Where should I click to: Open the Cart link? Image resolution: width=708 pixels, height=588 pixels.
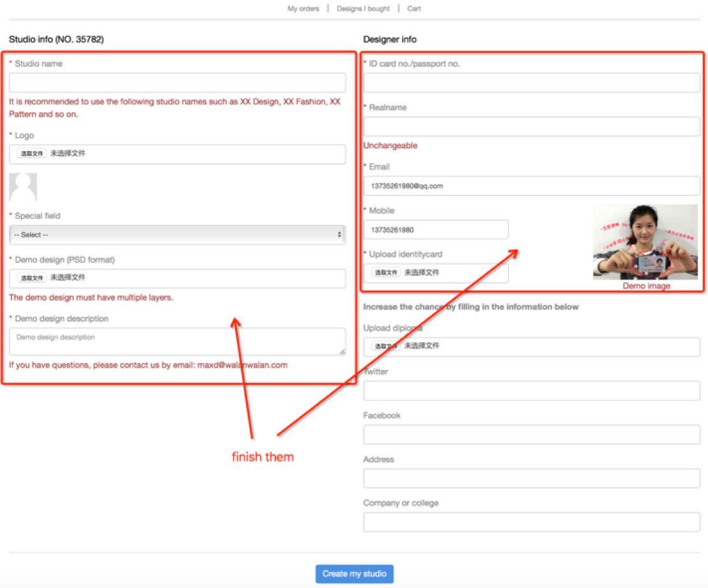point(414,9)
